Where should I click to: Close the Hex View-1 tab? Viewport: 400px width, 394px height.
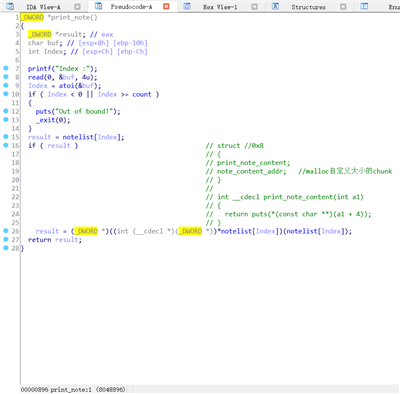pos(254,7)
